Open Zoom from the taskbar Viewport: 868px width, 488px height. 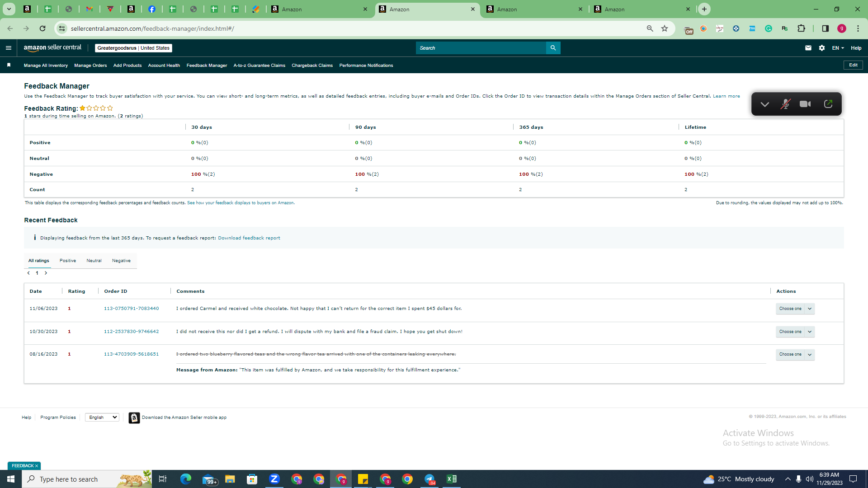point(274,479)
